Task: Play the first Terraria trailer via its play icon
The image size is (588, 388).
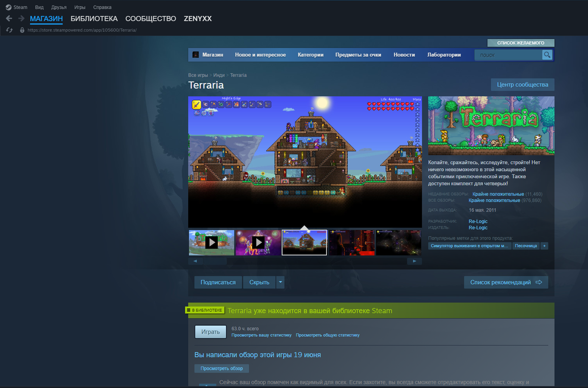Action: click(x=212, y=242)
